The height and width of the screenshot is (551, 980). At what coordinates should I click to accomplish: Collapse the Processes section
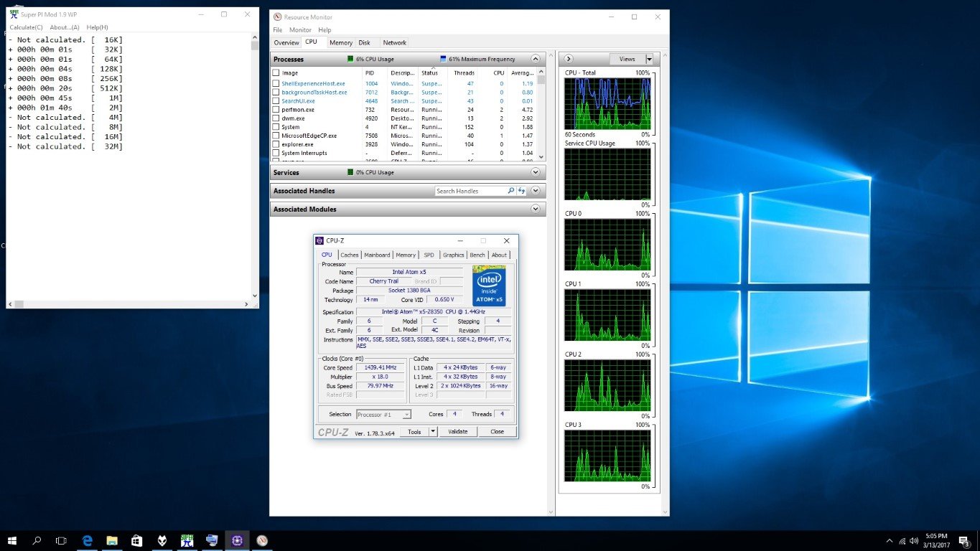coord(535,59)
